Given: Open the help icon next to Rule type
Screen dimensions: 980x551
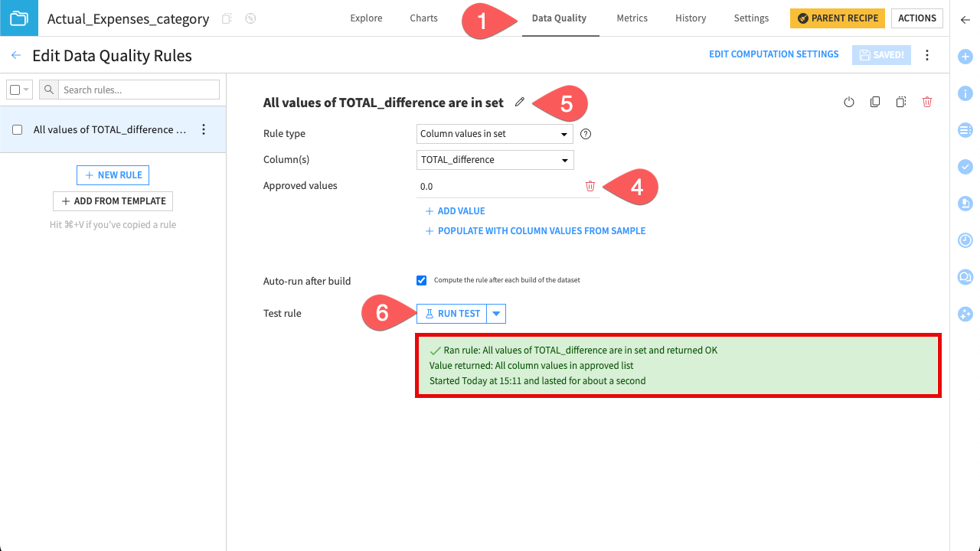Looking at the screenshot, I should 586,134.
